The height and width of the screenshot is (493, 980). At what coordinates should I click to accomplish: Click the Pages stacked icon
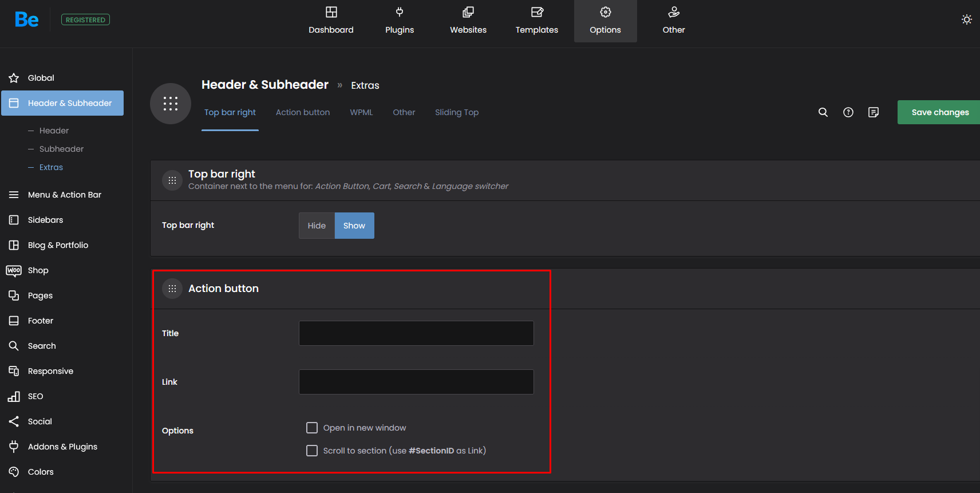point(14,295)
